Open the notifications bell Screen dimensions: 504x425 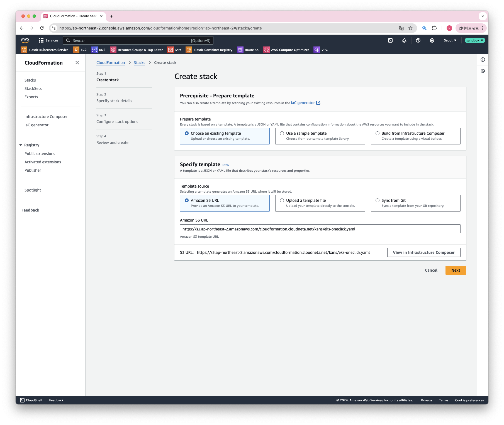pyautogui.click(x=404, y=40)
